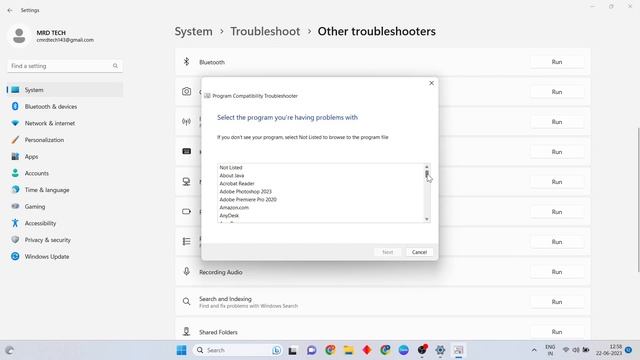Open the red diamond app in taskbar
Screen dimensions: 640x360
tap(367, 350)
